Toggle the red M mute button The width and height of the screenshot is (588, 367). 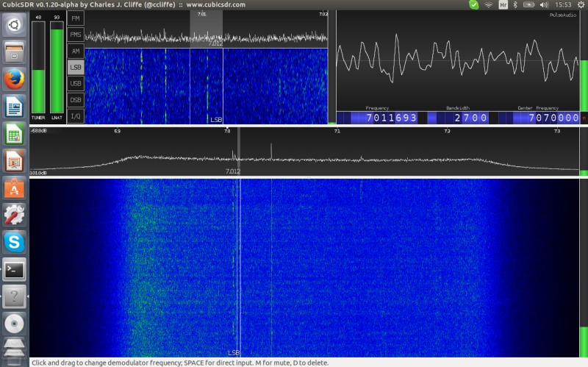[x=584, y=118]
